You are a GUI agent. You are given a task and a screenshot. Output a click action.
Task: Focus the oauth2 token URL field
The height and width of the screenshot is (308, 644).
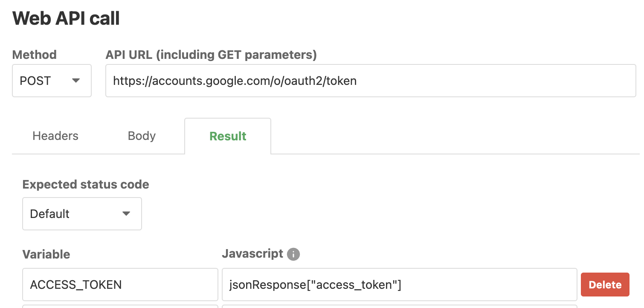coord(371,81)
